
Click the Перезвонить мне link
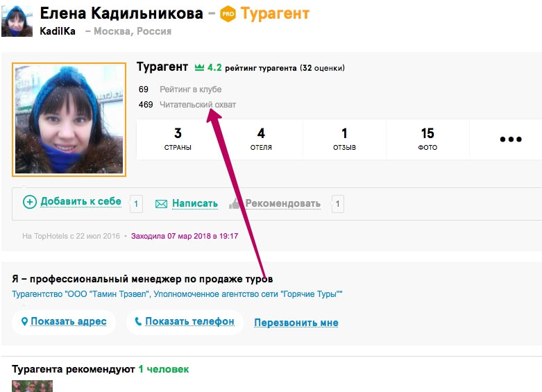(x=296, y=323)
